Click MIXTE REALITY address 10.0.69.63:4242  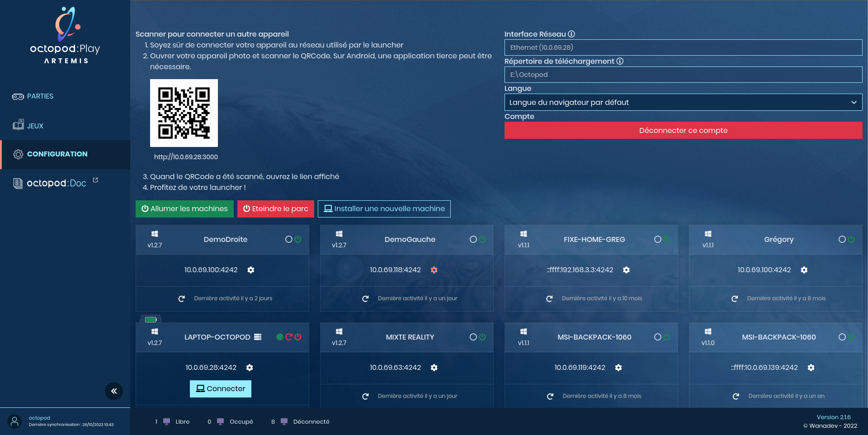click(x=395, y=368)
